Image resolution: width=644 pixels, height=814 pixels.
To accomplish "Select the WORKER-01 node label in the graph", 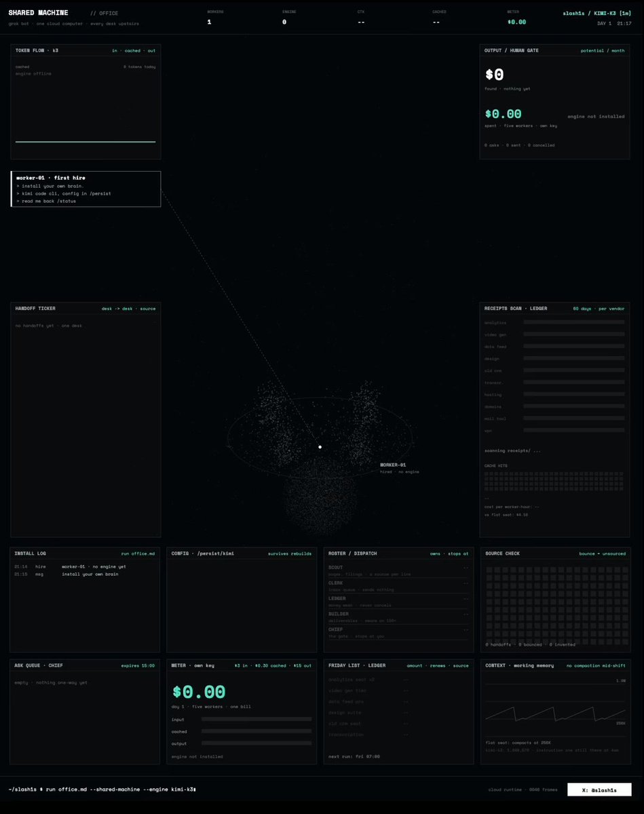I will (x=393, y=465).
